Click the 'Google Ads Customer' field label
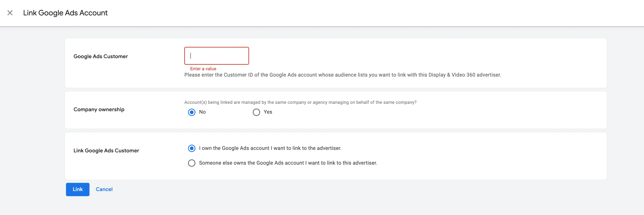Screen dimensions: 644x215 (101, 56)
